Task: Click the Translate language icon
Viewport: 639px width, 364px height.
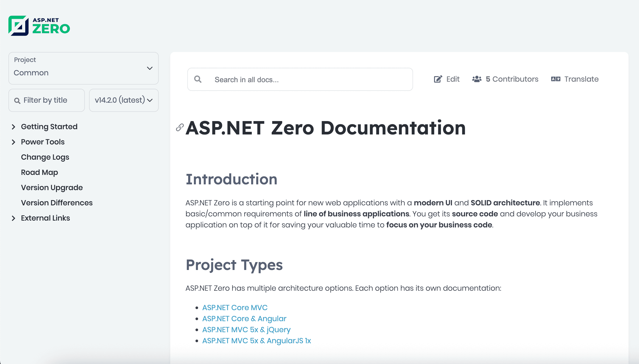Action: point(555,79)
